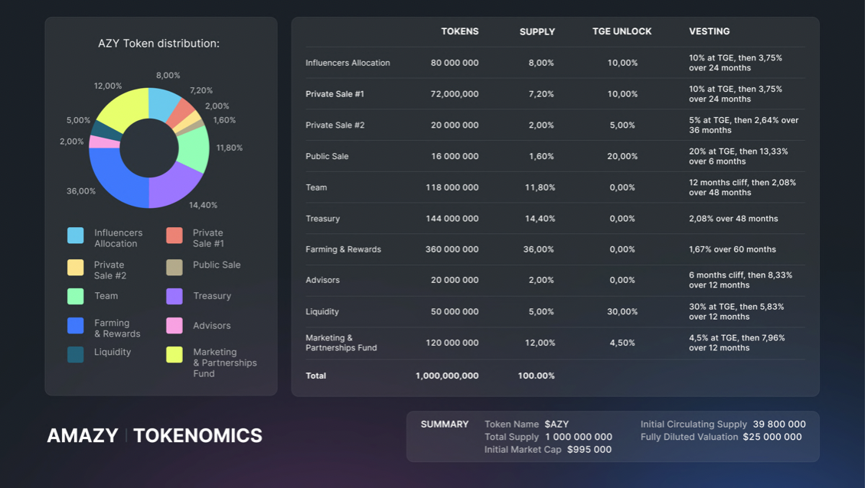Click the TOKENOMICS title text
Image resolution: width=868 pixels, height=488 pixels.
(197, 436)
